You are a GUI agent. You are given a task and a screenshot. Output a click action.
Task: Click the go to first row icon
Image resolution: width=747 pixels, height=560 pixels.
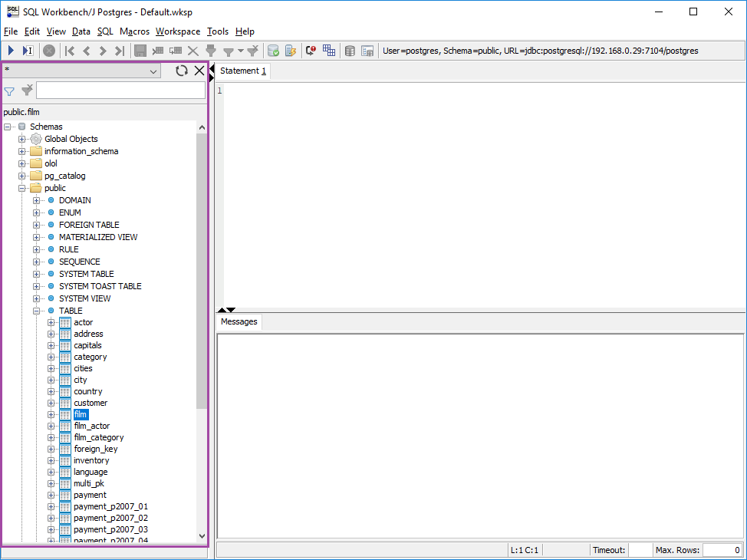pos(70,51)
